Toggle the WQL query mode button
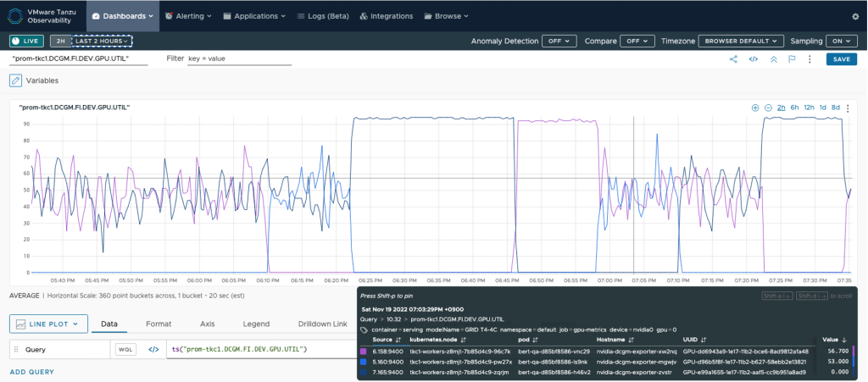This screenshot has width=868, height=382. coord(125,349)
